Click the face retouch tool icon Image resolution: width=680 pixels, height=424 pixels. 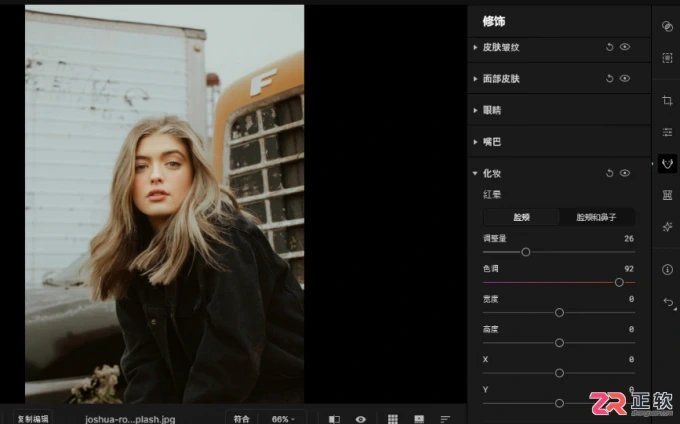tap(667, 163)
